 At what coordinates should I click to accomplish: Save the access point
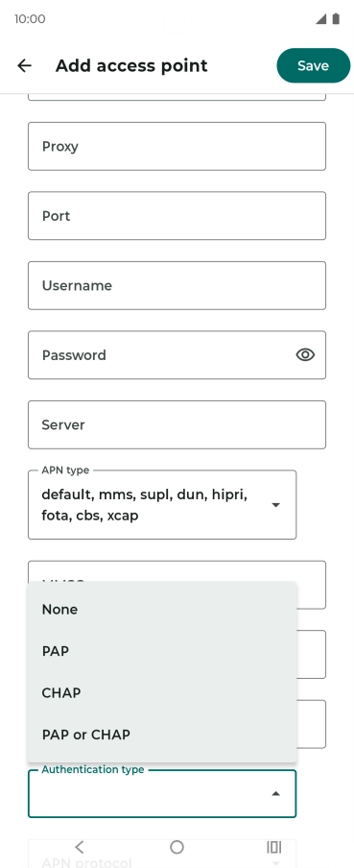(313, 65)
